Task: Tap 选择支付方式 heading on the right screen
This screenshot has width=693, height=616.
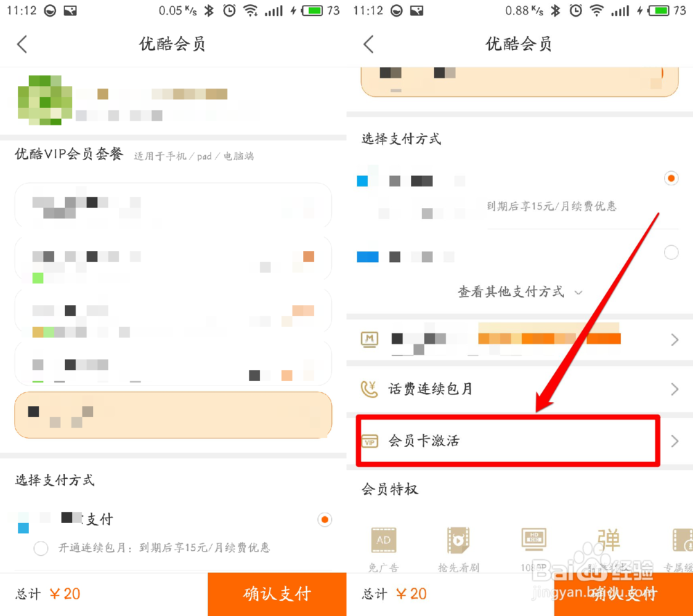Action: pyautogui.click(x=401, y=139)
